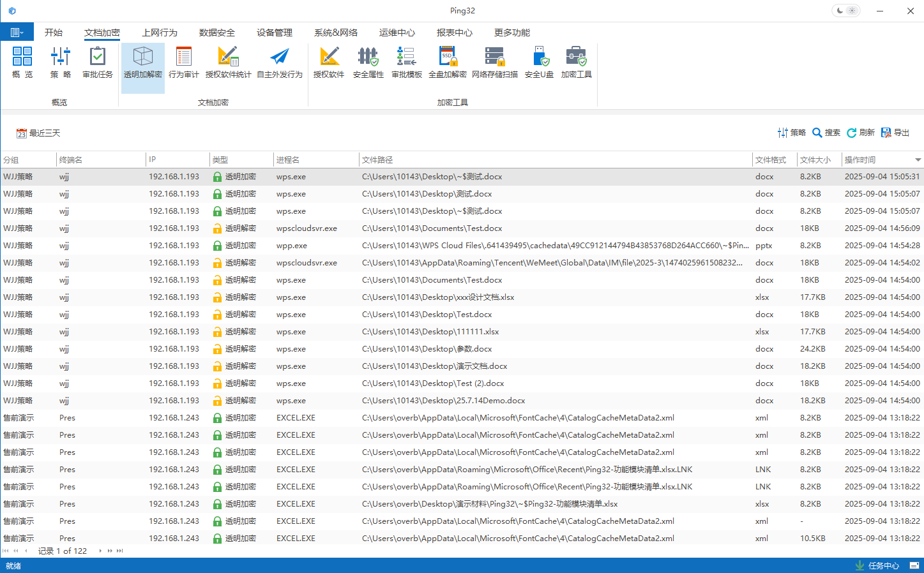The height and width of the screenshot is (573, 924).
Task: Toggle the dark/light theme switch
Action: click(x=846, y=11)
